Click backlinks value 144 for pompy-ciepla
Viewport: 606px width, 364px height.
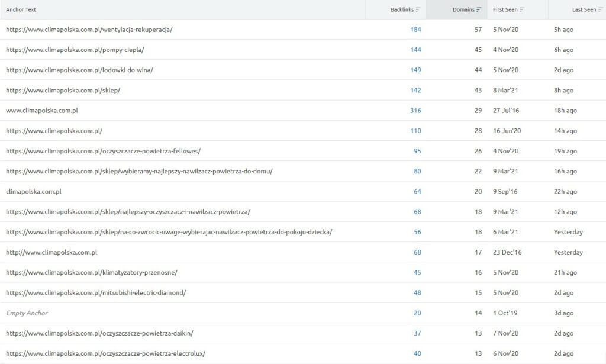pos(415,50)
